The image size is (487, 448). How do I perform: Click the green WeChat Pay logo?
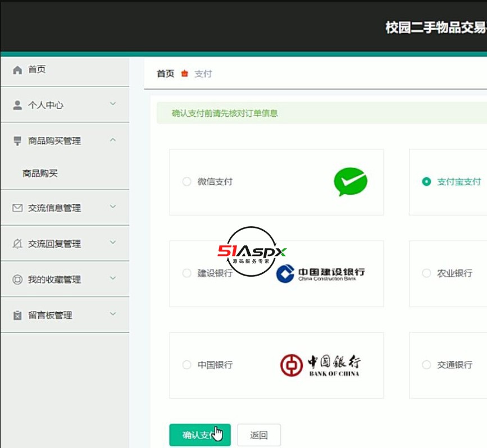(351, 182)
